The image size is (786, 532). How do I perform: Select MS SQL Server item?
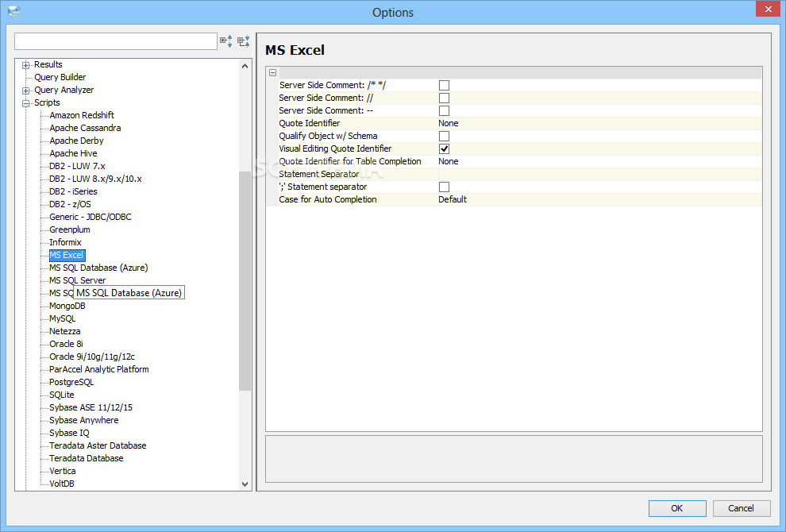tap(78, 280)
